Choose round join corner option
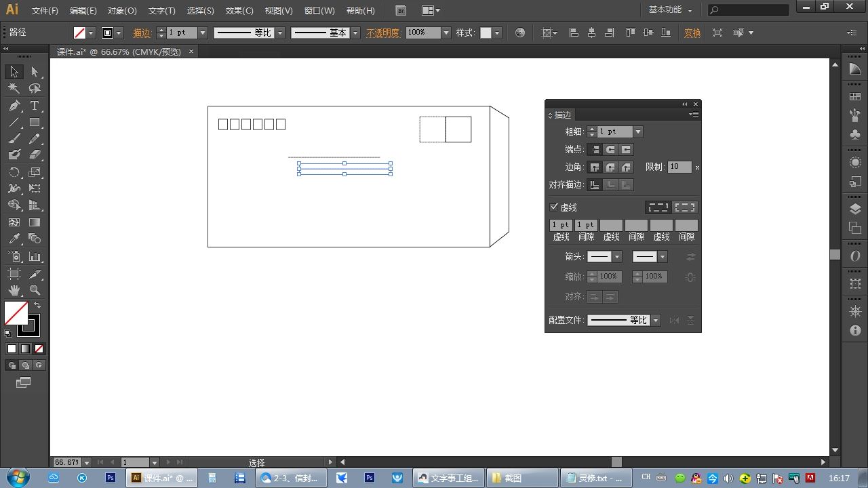Screen dimensions: 868x488 pyautogui.click(x=610, y=167)
